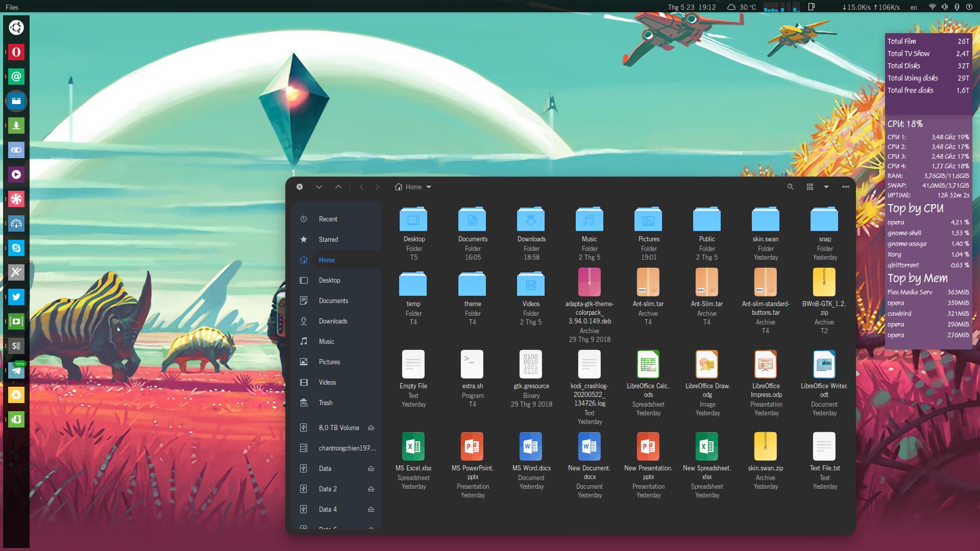
Task: Open Downloads in the sidebar
Action: (x=337, y=321)
